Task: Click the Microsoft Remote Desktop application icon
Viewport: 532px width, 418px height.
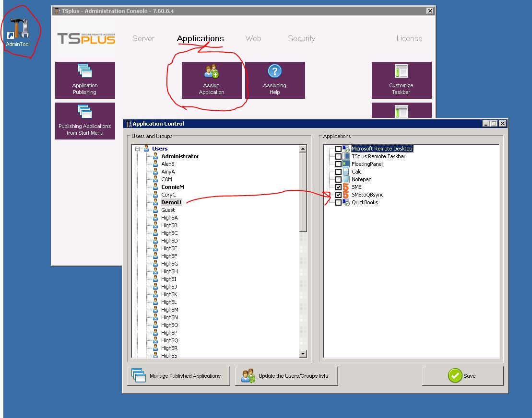Action: [346, 149]
